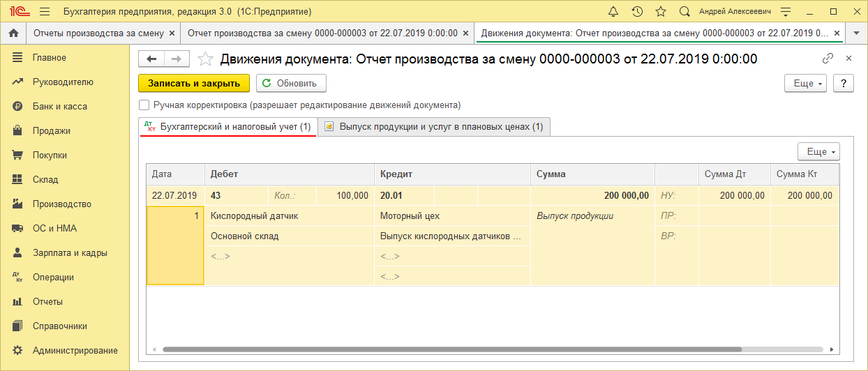The width and height of the screenshot is (868, 371).
Task: Navigate back with the left arrow
Action: pyautogui.click(x=151, y=59)
